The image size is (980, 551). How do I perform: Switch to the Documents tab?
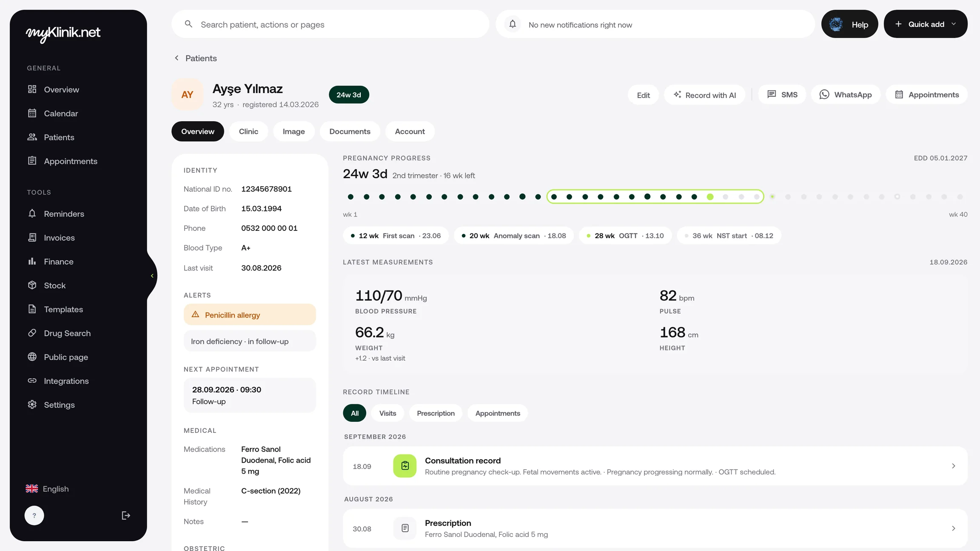click(x=350, y=131)
